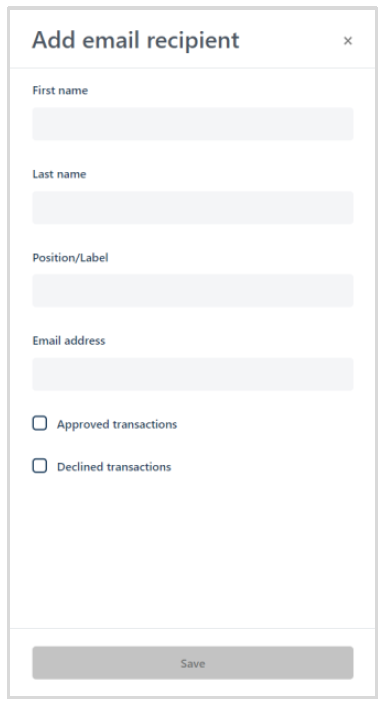Viewport: 387px width, 701px height.
Task: Click the Position/Label caption
Action: click(x=70, y=258)
